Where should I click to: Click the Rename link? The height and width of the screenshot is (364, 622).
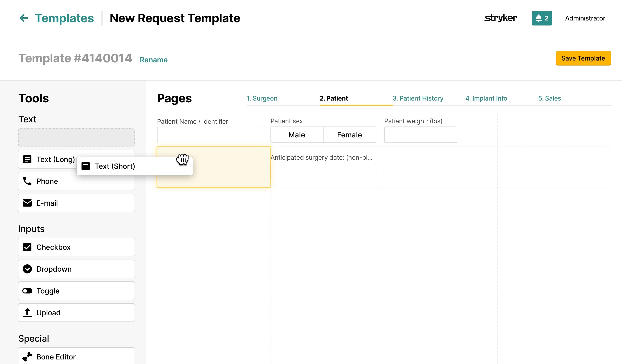153,60
